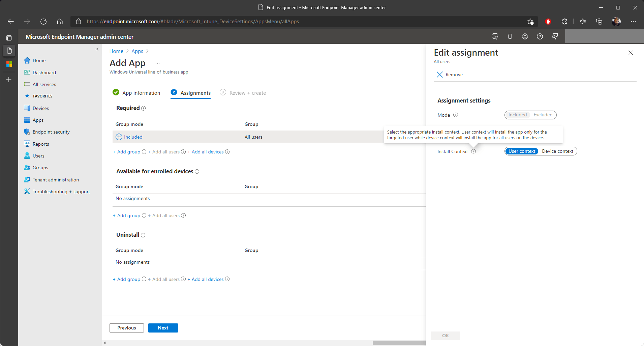Open Devices in the sidebar
Image resolution: width=644 pixels, height=346 pixels.
[40, 108]
